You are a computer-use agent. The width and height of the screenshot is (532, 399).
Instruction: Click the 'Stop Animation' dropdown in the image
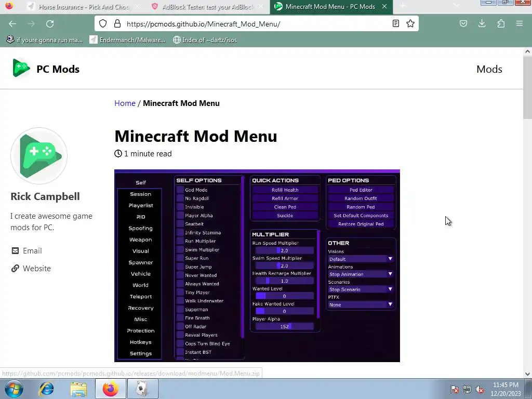(361, 274)
